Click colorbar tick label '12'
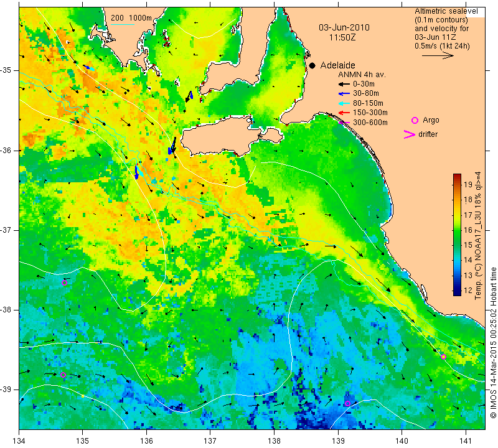The width and height of the screenshot is (498, 448). pos(468,290)
